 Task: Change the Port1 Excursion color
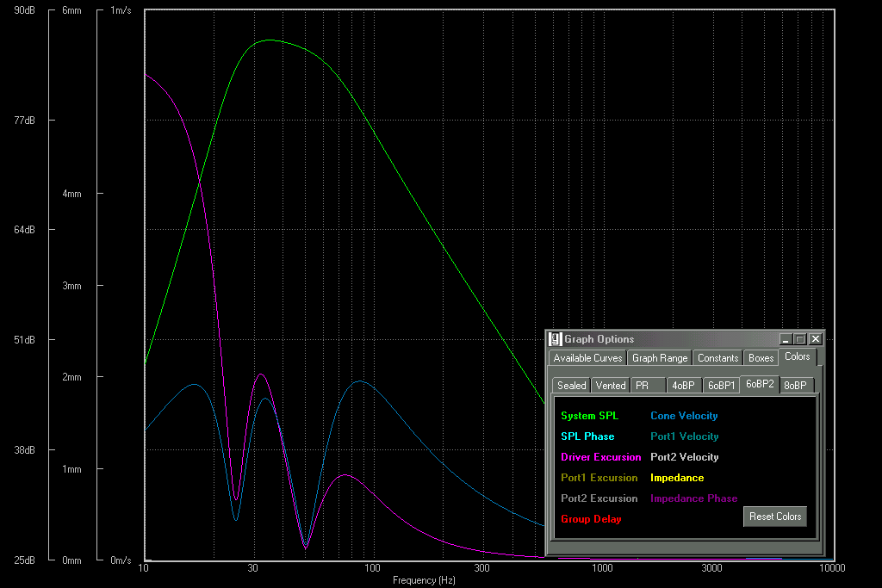(599, 478)
